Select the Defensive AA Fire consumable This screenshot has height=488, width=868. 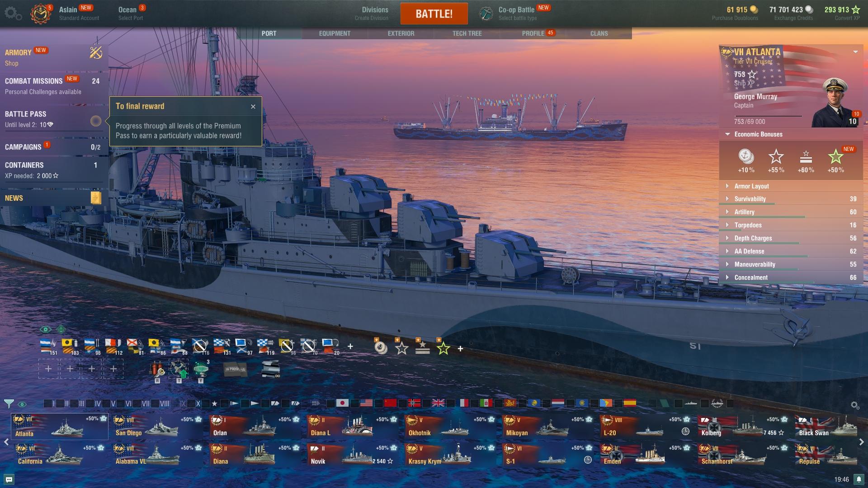(x=179, y=369)
